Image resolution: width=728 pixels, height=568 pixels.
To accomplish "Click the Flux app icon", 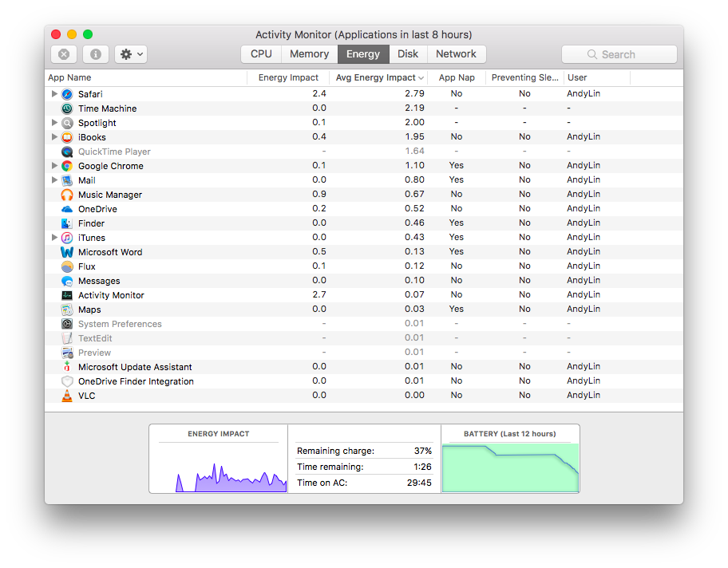I will [x=67, y=266].
